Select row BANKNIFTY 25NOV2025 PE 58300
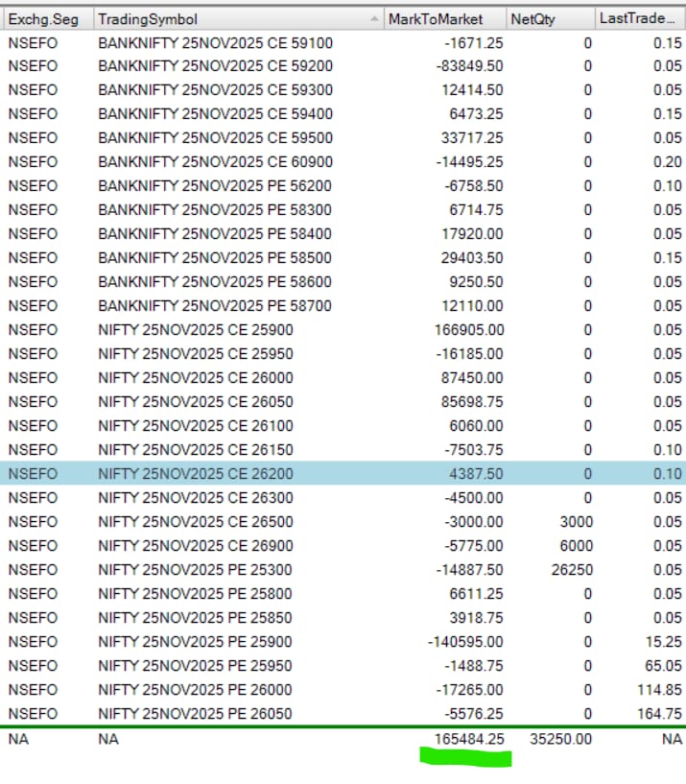Viewport: 686px width, 784px height. pos(343,210)
